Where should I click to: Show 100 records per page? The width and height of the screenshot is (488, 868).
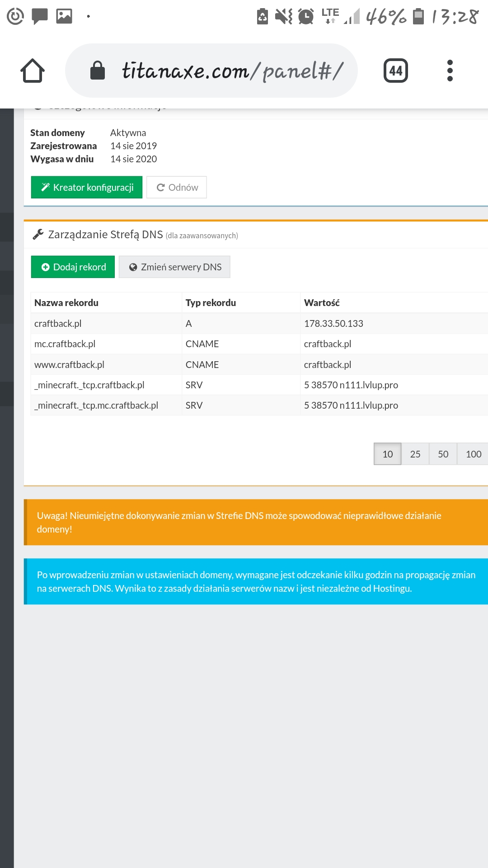[x=473, y=454]
